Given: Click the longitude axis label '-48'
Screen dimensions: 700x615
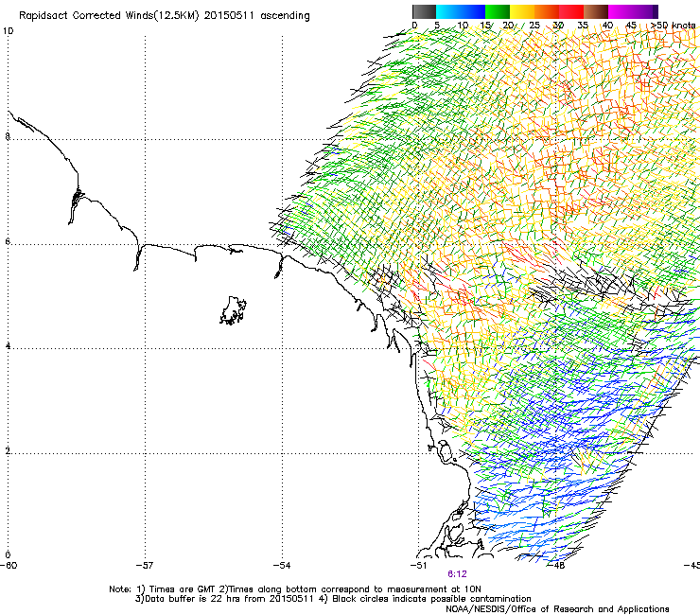Looking at the screenshot, I should 556,566.
